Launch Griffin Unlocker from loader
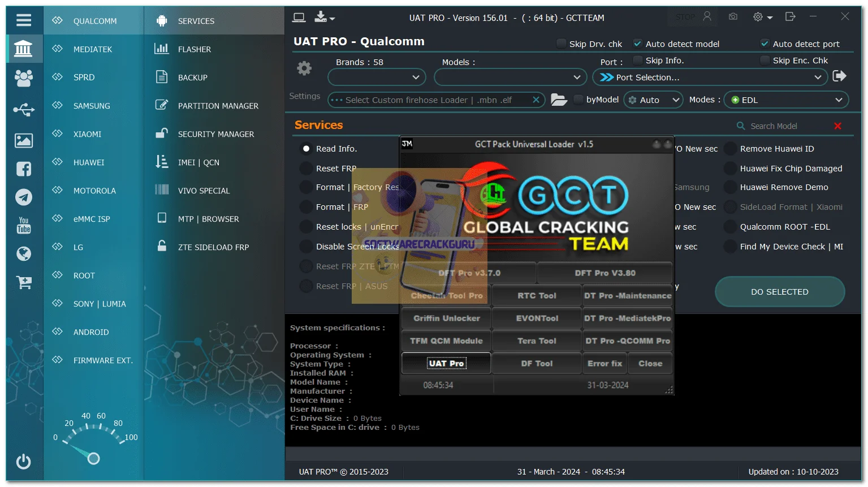Screen dimensions: 868x487 pos(446,318)
